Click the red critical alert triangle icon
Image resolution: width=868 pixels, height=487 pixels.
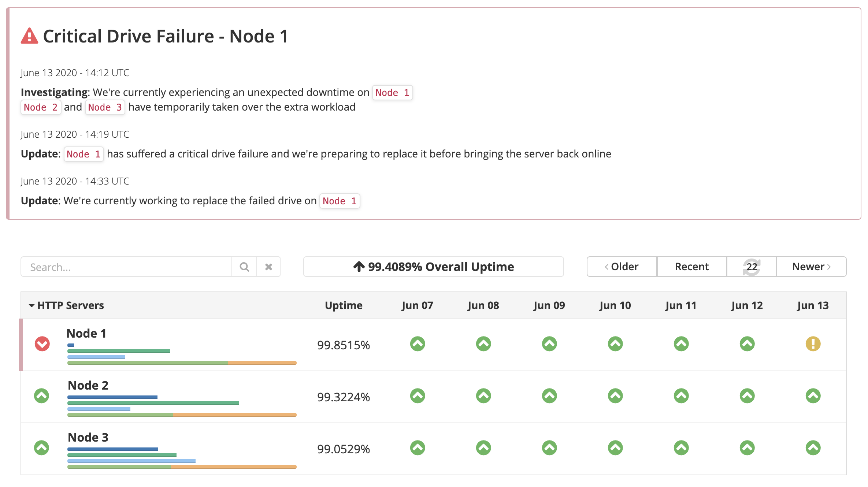(x=29, y=36)
